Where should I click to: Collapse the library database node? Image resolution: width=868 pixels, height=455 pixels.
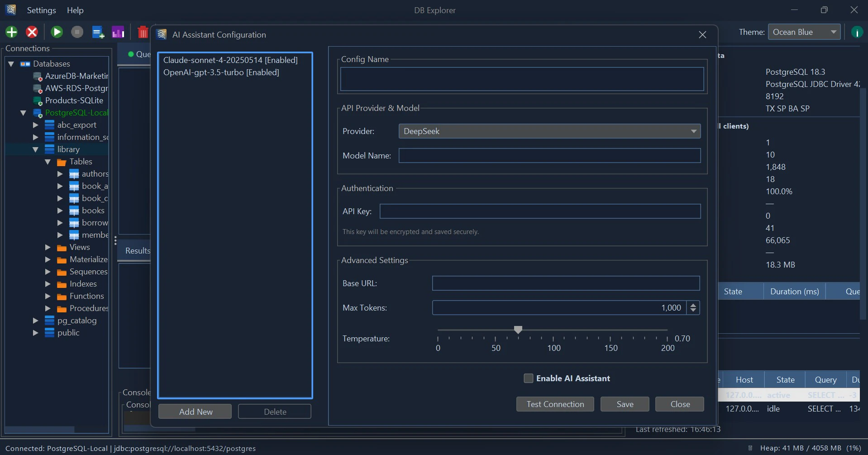coord(35,149)
